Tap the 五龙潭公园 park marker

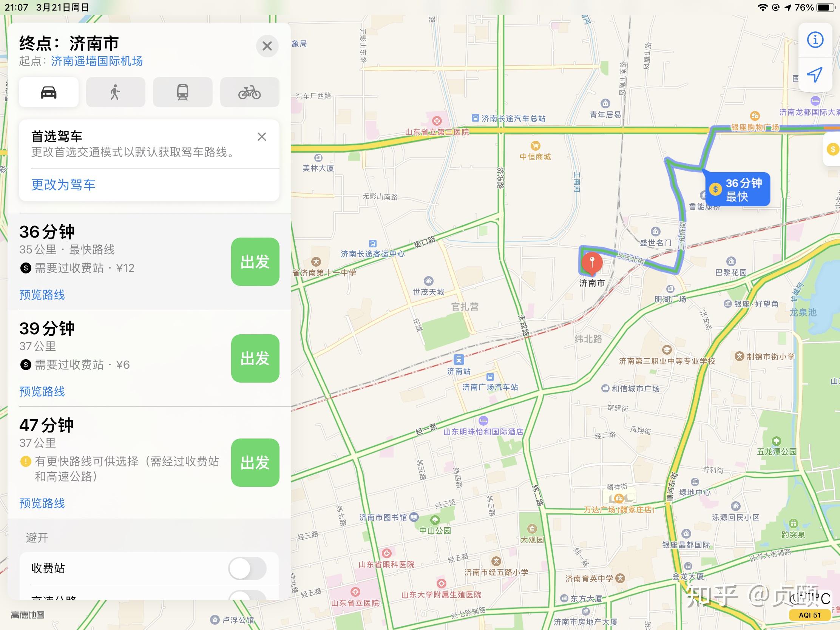point(777,441)
